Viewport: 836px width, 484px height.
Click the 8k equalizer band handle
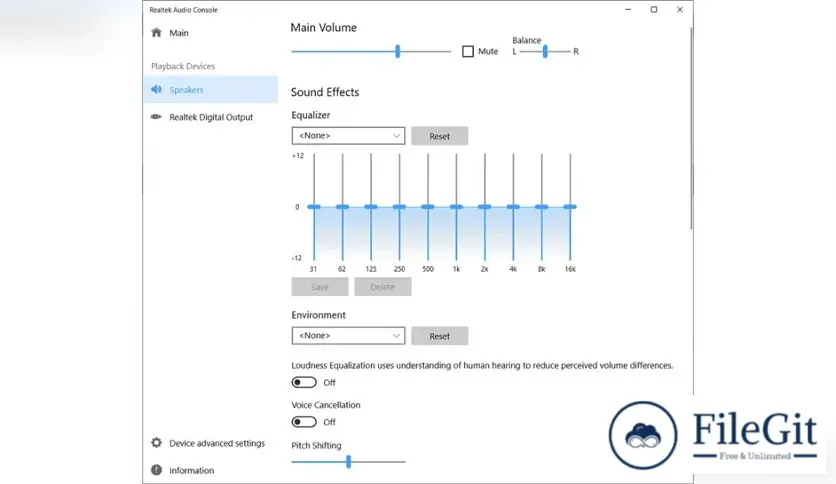[542, 207]
